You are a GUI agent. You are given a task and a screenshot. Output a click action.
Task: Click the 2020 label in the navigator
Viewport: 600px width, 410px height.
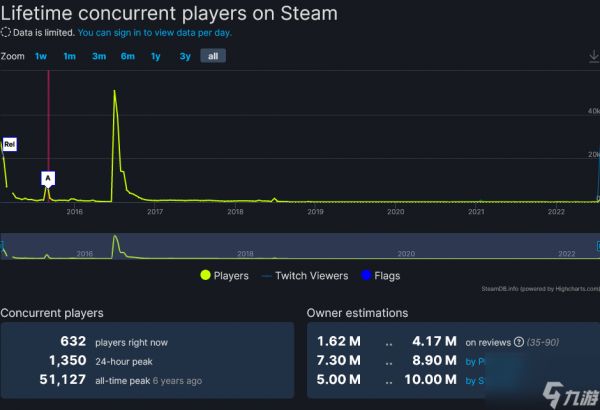pos(406,253)
